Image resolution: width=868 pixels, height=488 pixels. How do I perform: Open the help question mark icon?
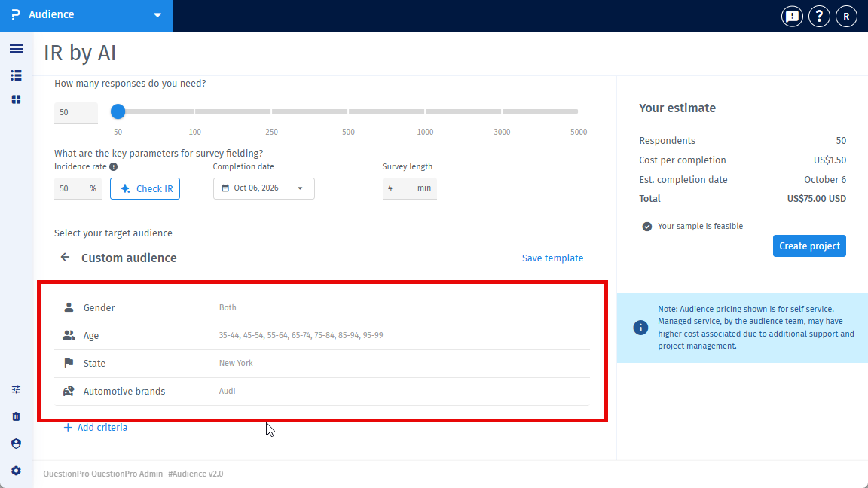819,16
